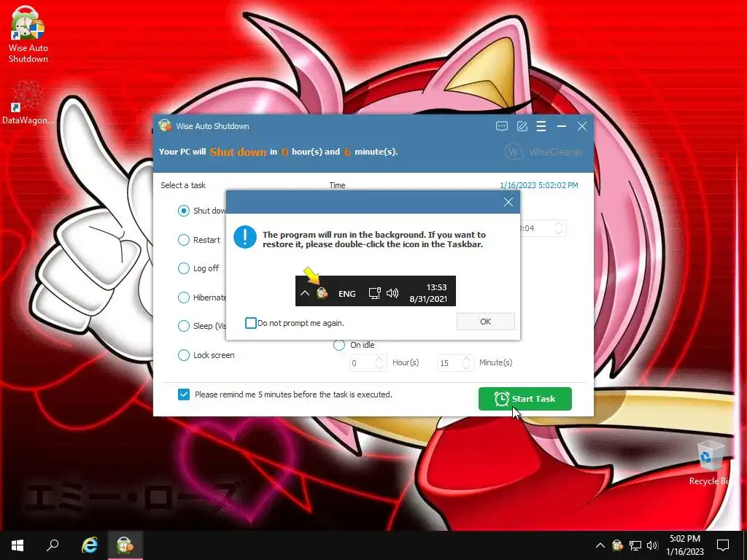
Task: Select the Log off task option
Action: click(x=183, y=268)
